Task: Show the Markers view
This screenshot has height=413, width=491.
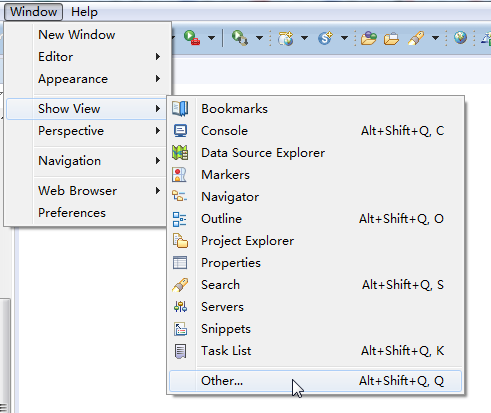Action: tap(315, 175)
